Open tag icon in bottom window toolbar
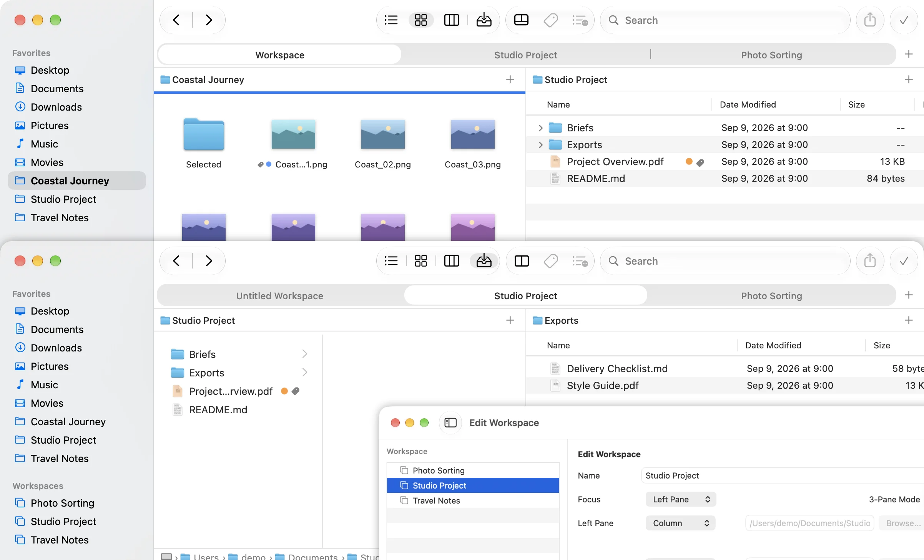The width and height of the screenshot is (924, 560). click(551, 261)
